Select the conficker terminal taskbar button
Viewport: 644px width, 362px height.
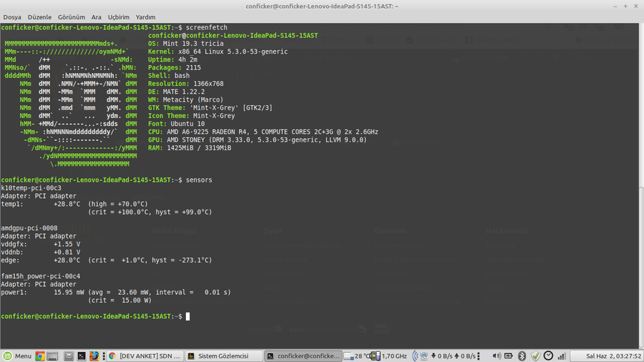point(303,356)
